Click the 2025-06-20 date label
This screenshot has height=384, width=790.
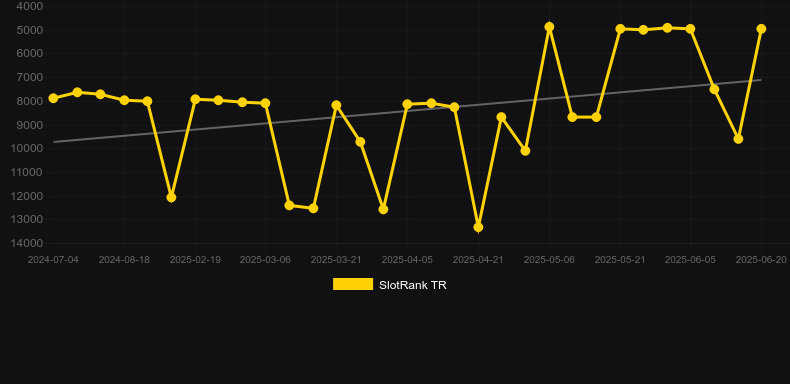tap(761, 260)
